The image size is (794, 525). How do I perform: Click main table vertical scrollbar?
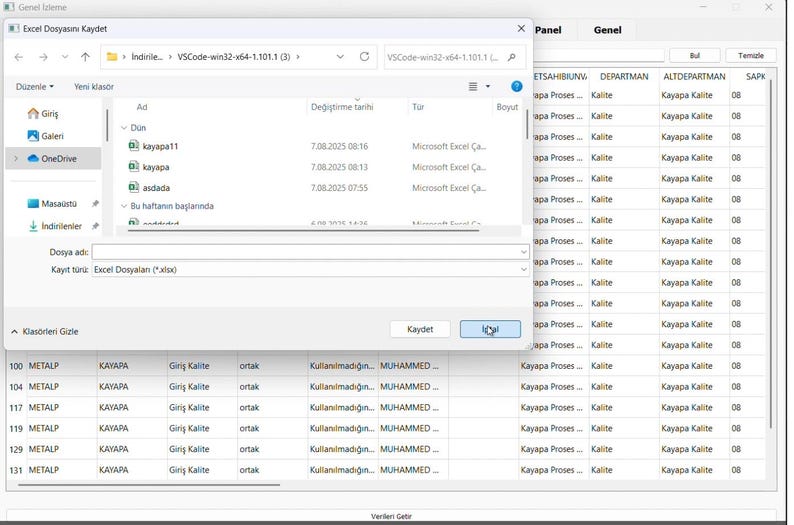pyautogui.click(x=771, y=253)
